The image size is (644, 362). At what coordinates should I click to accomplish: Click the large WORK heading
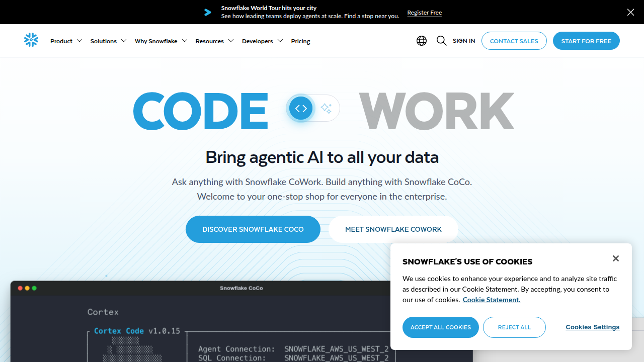[437, 111]
